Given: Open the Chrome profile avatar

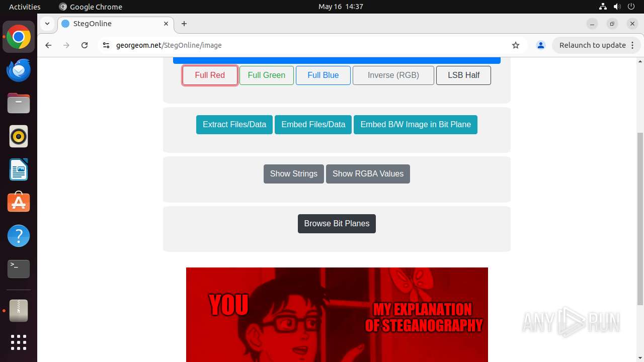Looking at the screenshot, I should [x=541, y=45].
